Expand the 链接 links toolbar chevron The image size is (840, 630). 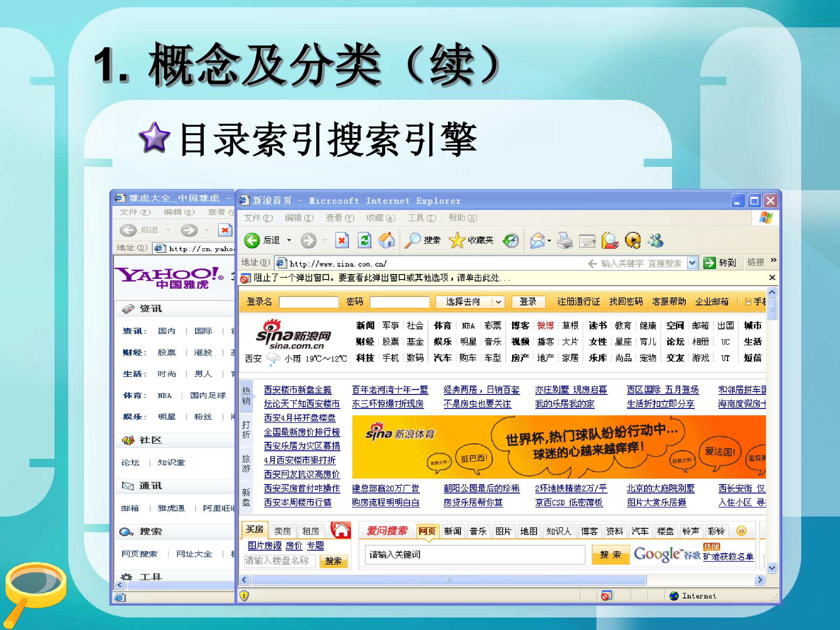click(773, 260)
